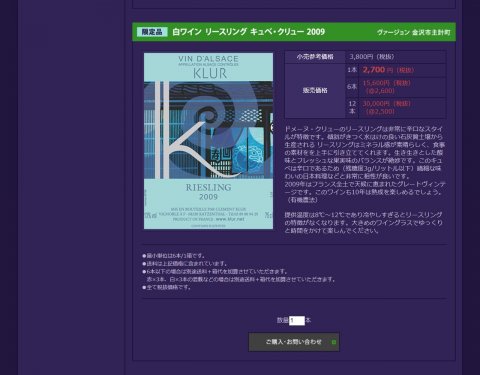480x375 pixels.
Task: Click the 販売価格 table header cell
Action: (x=315, y=90)
